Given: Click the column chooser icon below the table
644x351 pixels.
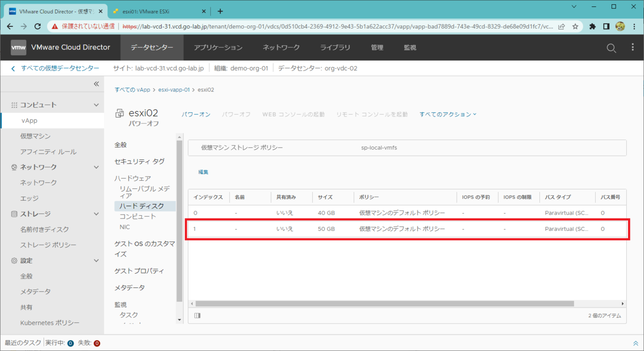Looking at the screenshot, I should pos(197,316).
